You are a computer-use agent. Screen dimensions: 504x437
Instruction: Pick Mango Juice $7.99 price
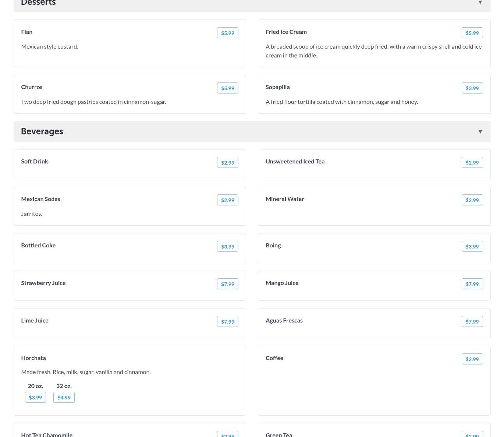(472, 284)
